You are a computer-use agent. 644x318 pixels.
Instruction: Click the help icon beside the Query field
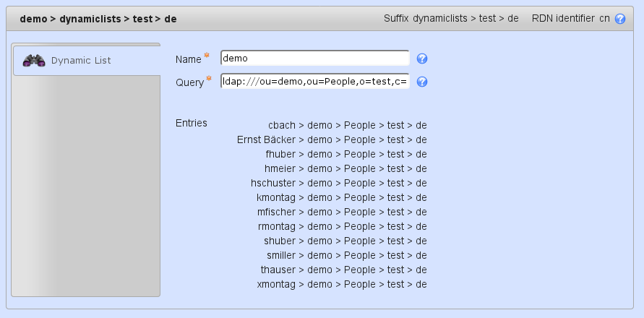click(423, 82)
